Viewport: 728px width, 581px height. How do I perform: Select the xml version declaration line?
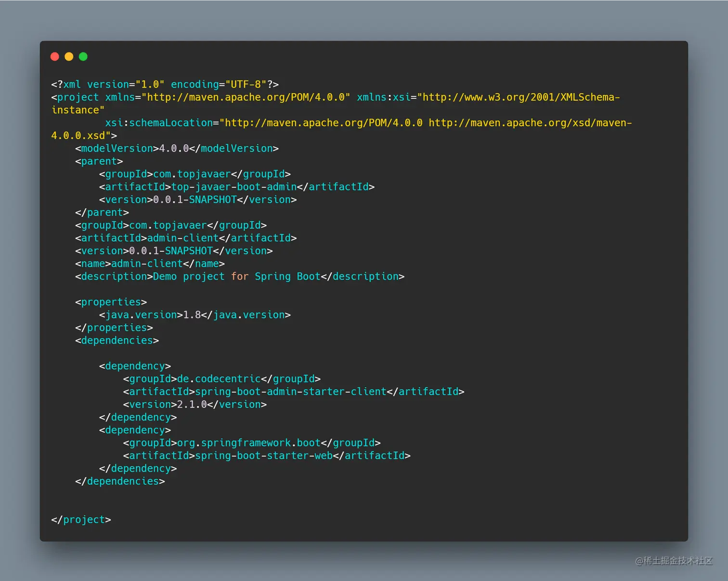point(165,84)
